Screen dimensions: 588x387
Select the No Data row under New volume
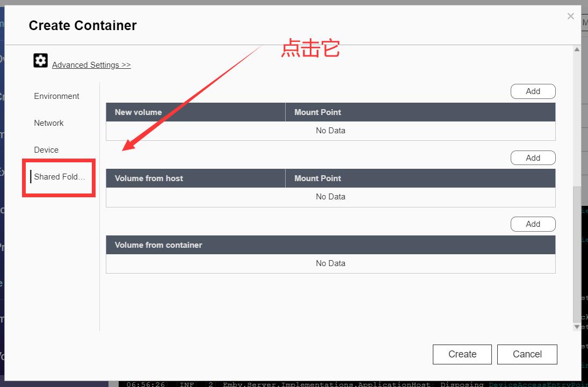coord(330,130)
